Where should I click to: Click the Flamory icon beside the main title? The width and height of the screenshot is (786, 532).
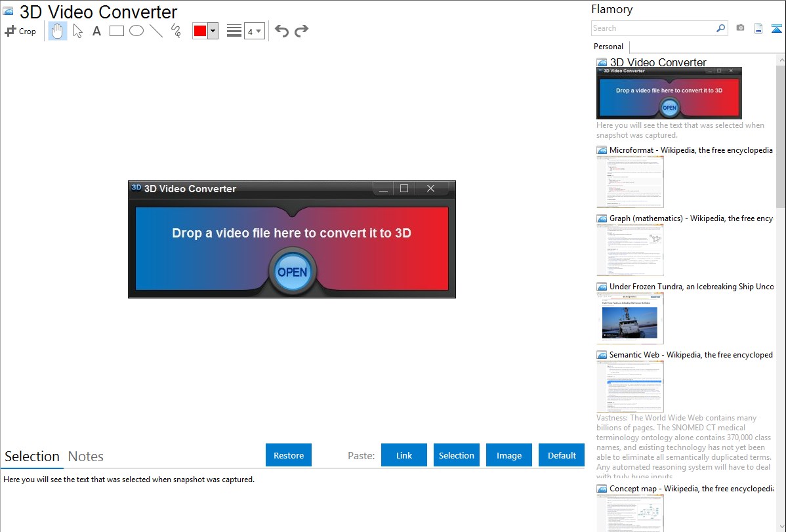[x=8, y=12]
